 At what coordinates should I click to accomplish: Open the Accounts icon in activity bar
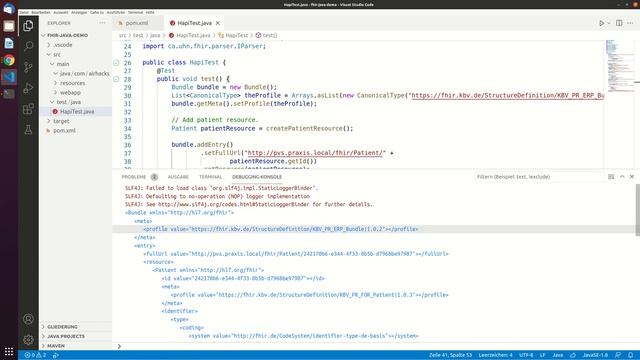[28, 319]
